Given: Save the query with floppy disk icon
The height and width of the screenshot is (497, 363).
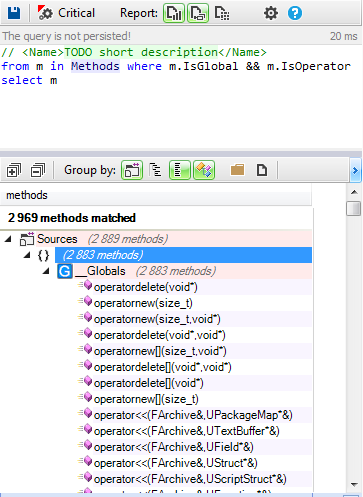Looking at the screenshot, I should click(14, 13).
